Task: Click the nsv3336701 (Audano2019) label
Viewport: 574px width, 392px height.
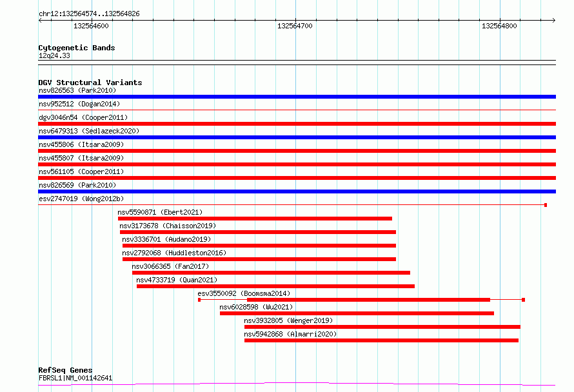Action: pyautogui.click(x=166, y=239)
